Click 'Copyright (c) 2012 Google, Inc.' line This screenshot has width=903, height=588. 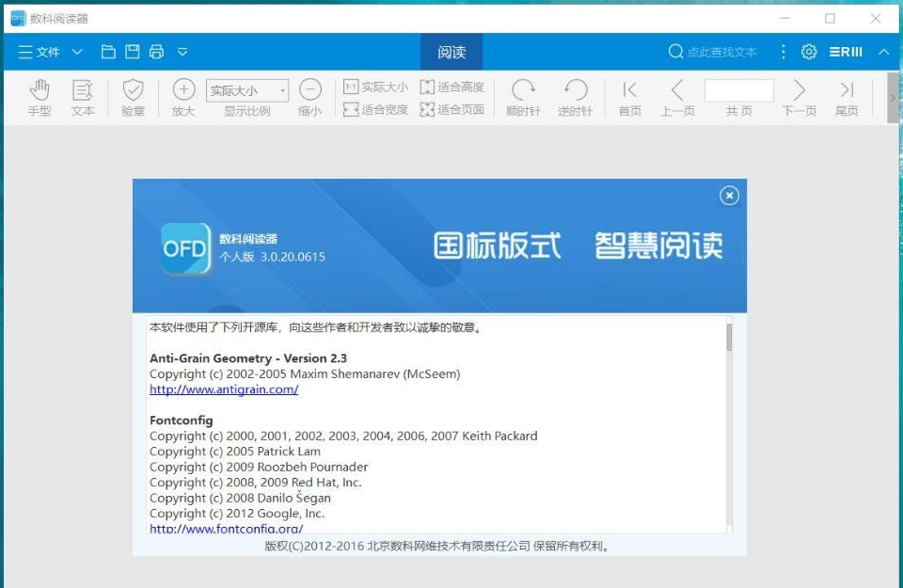pyautogui.click(x=237, y=513)
